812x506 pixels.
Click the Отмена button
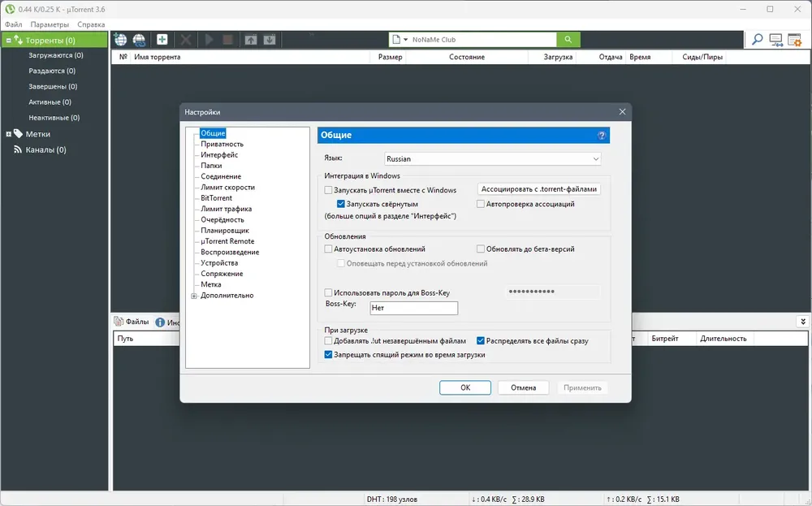[523, 387]
